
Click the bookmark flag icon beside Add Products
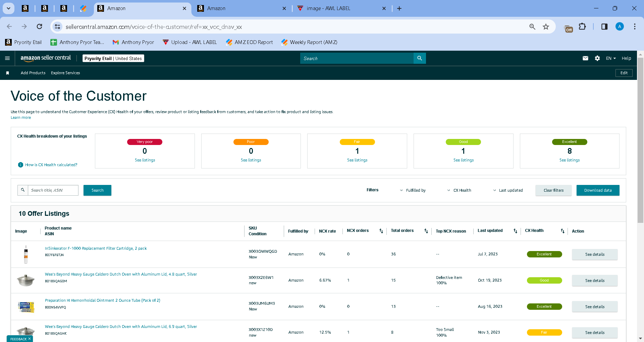[x=7, y=73]
